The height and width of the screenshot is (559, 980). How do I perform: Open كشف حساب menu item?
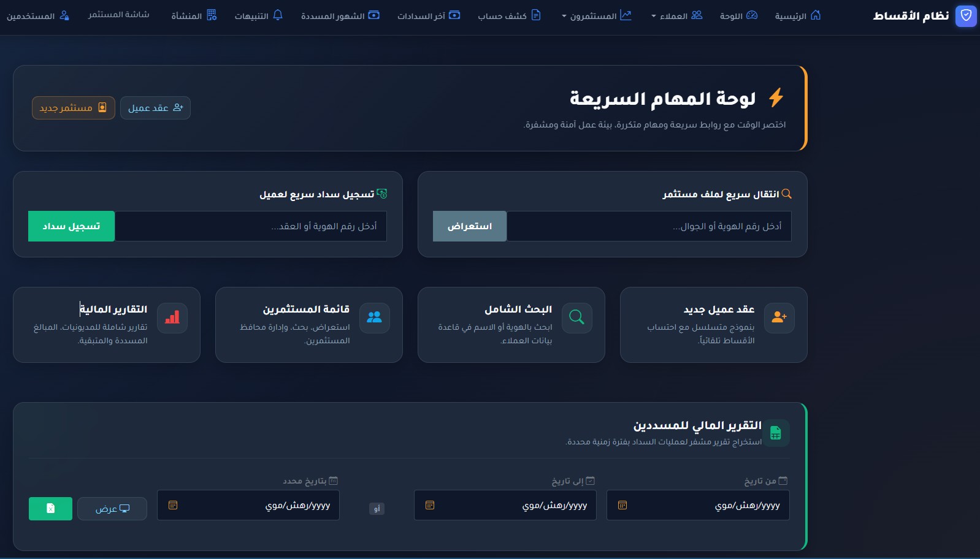tap(509, 15)
